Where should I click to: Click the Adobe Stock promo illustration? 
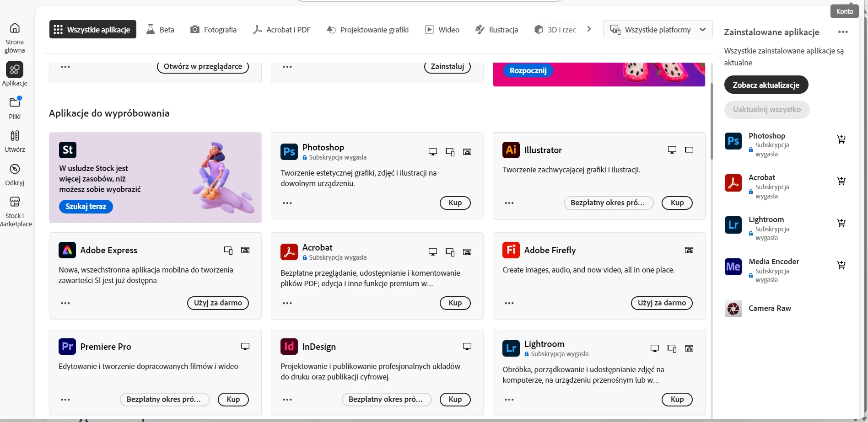(x=224, y=177)
